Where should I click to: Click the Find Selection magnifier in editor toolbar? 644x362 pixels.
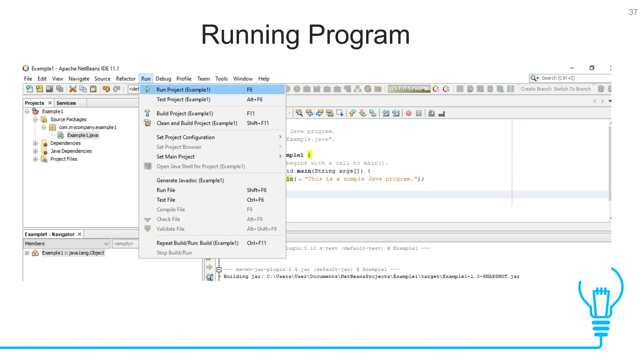pos(299,113)
